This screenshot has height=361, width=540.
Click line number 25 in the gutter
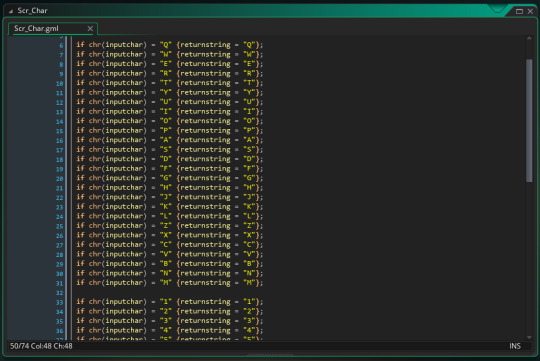point(60,226)
